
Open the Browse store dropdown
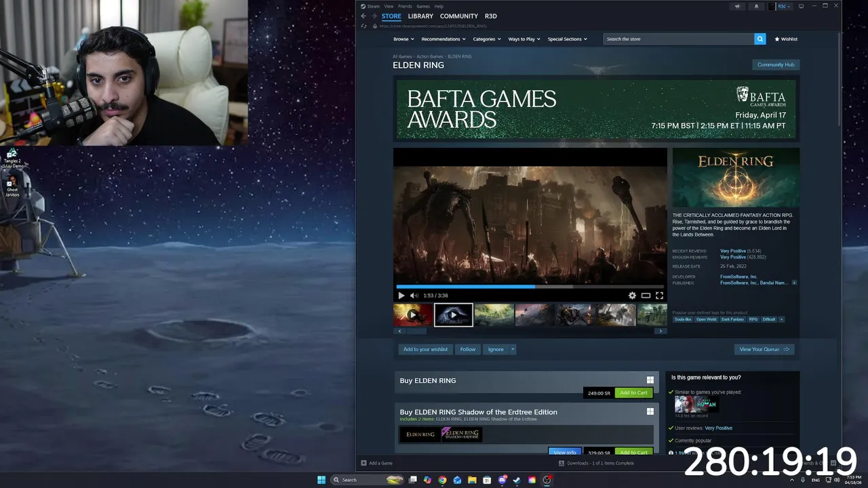(x=403, y=39)
